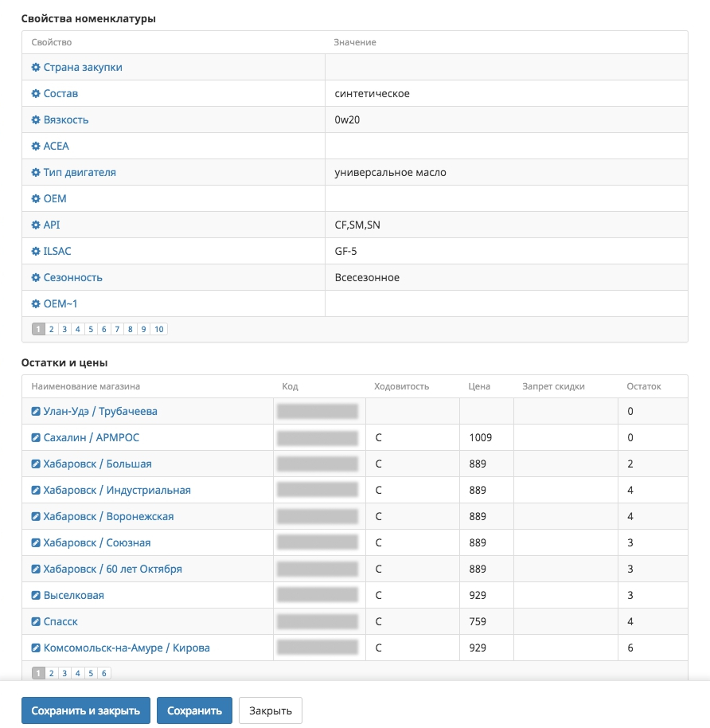Image resolution: width=710 pixels, height=728 pixels.
Task: Open the API property link
Action: click(x=52, y=225)
